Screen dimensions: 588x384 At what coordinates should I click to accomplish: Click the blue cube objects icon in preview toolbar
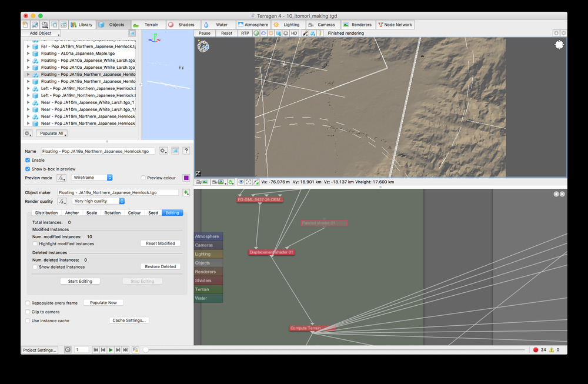(278, 33)
